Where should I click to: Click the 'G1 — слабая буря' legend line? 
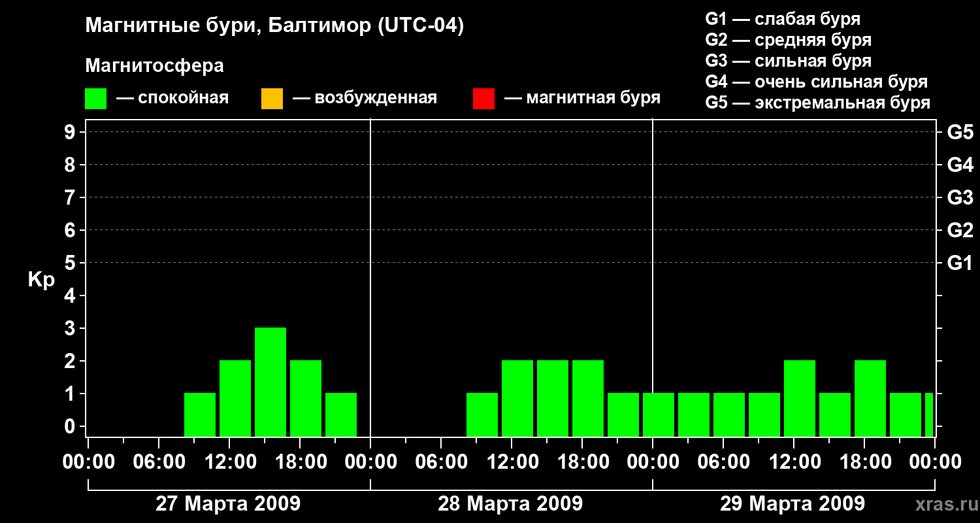(x=783, y=19)
